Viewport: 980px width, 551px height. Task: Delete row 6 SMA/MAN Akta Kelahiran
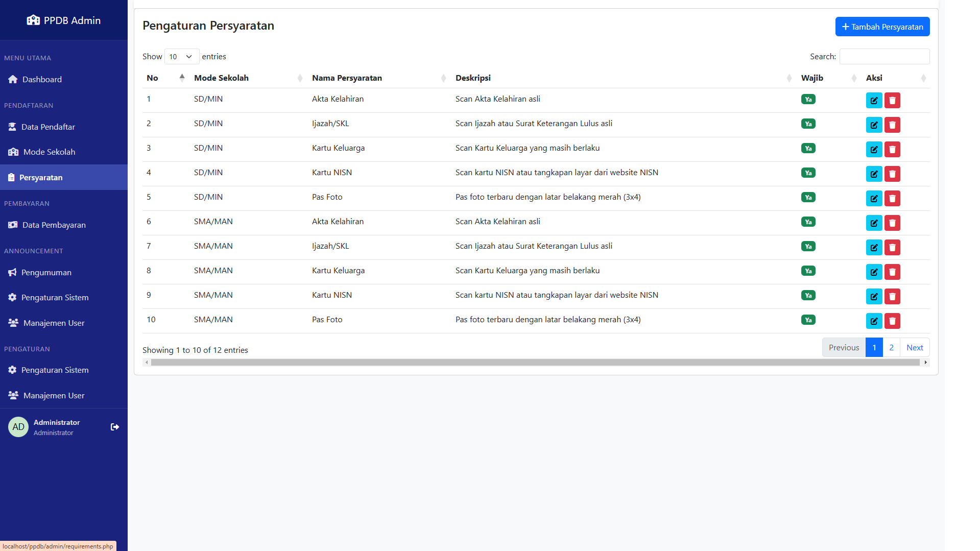coord(892,223)
